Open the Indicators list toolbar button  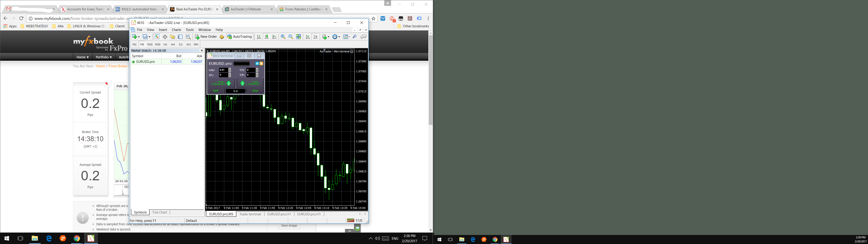point(325,37)
